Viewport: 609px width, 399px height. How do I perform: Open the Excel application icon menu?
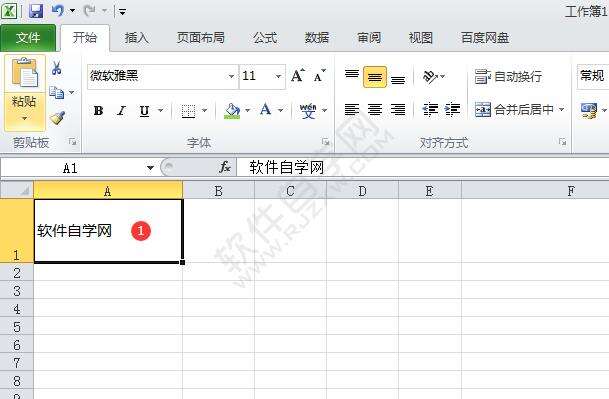[9, 11]
